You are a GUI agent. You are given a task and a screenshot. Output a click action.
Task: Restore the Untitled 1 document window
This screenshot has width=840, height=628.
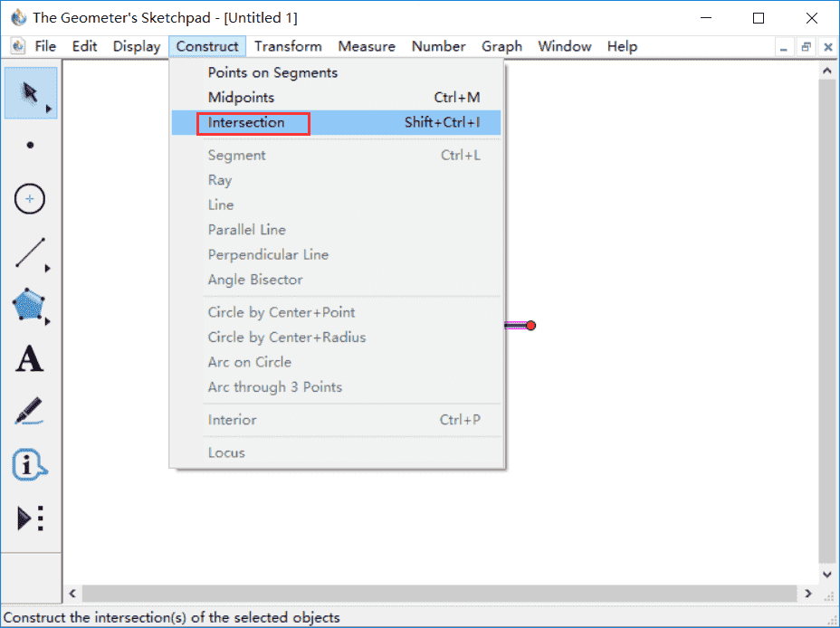(806, 47)
